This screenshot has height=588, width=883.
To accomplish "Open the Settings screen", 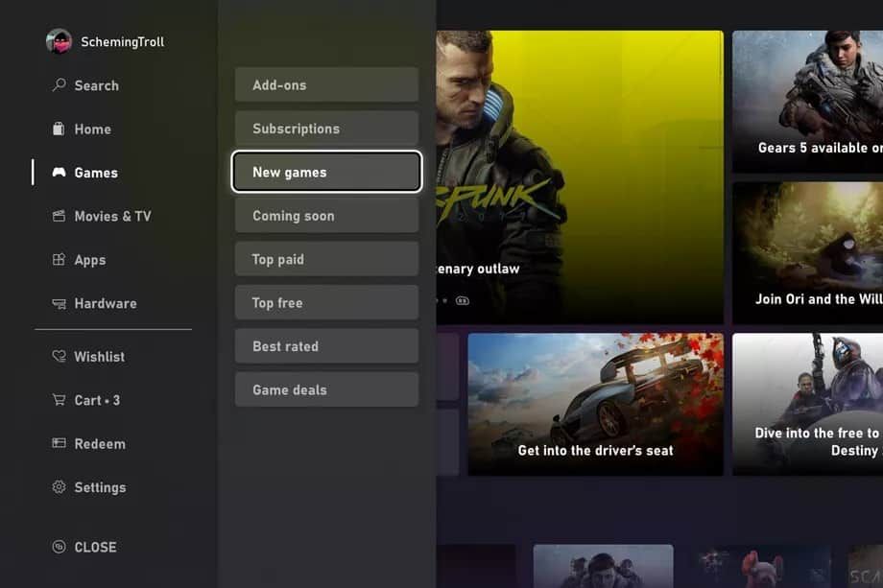I will (x=100, y=487).
